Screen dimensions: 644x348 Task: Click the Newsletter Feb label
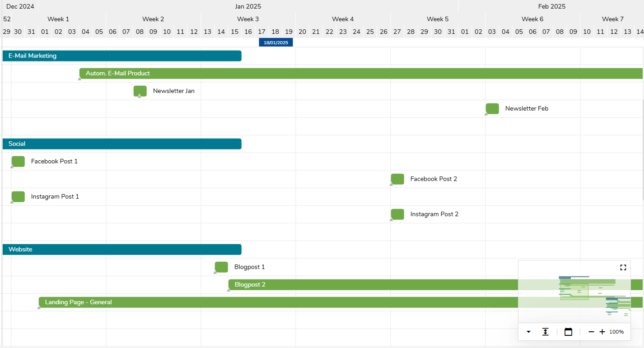click(x=527, y=108)
